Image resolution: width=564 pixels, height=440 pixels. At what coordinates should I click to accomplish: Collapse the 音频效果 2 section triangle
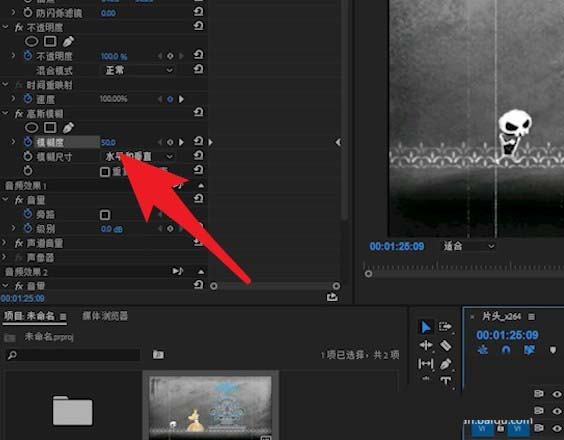point(201,272)
